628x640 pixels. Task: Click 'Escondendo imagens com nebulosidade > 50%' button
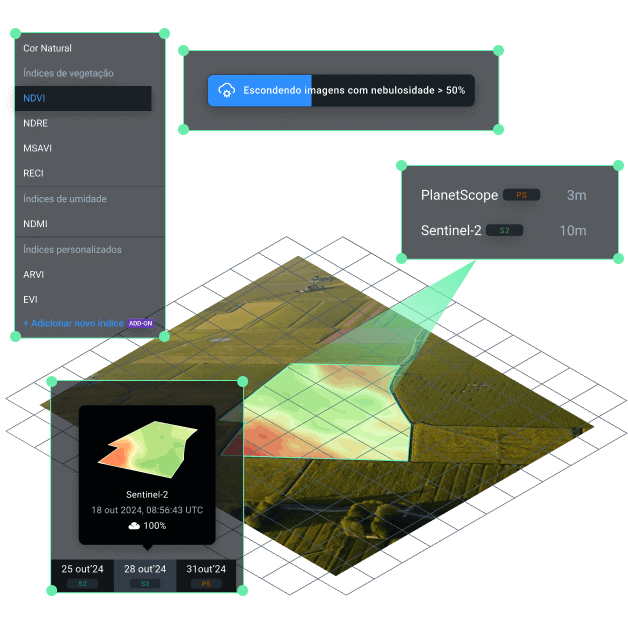point(341,90)
